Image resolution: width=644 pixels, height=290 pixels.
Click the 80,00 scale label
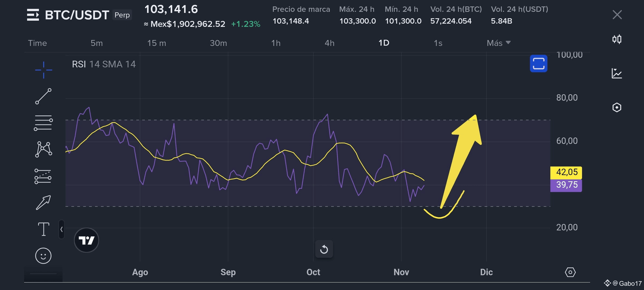tap(567, 97)
